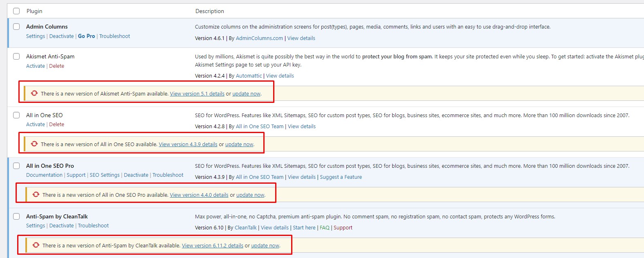View CleanTalk version 6.11.2 details
Viewport: 644px width, 258px height.
[213, 245]
